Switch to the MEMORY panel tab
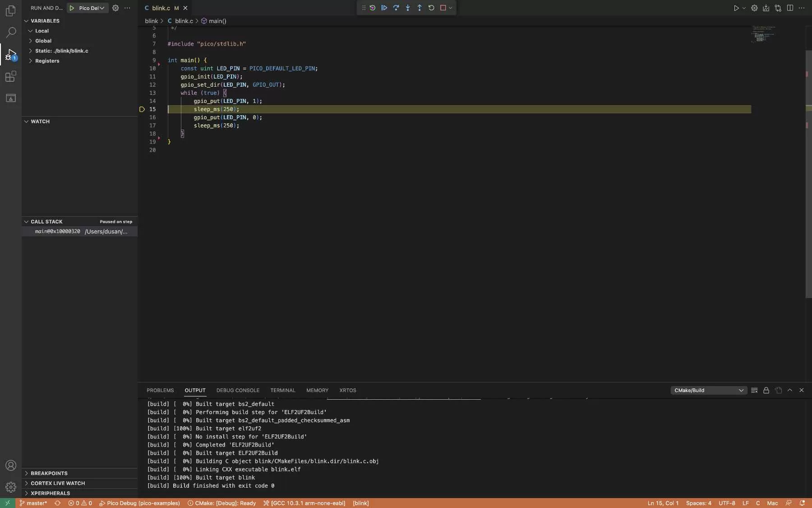 click(317, 390)
